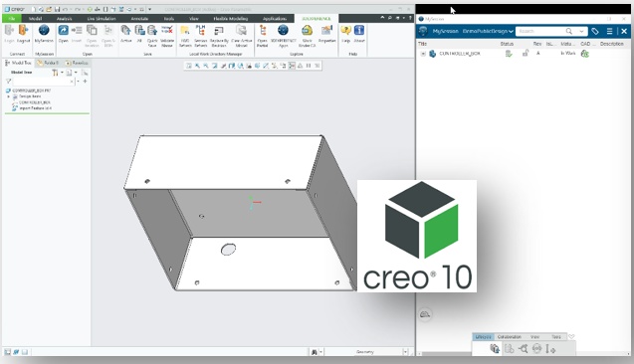The width and height of the screenshot is (634, 364).
Task: Click the filter funnel icon in Model Tree
Action: [9, 82]
